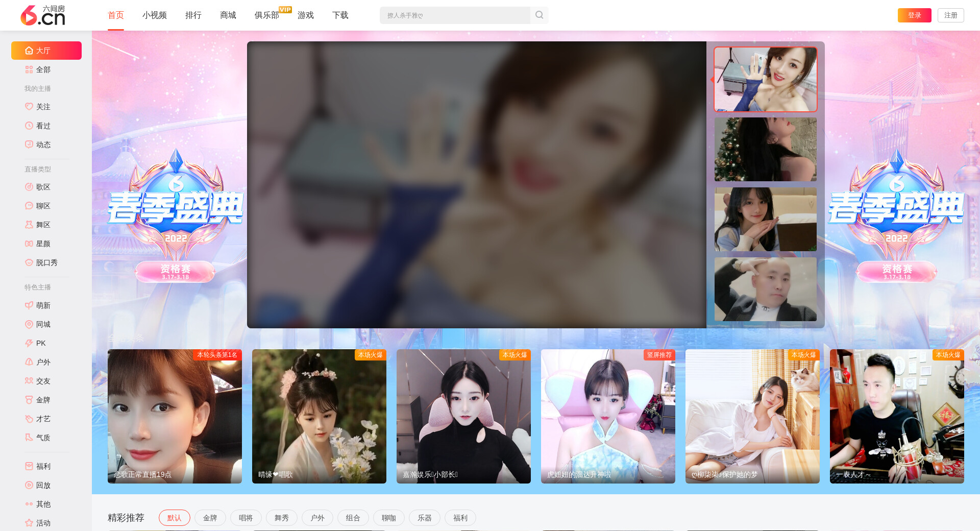Open the 嘉瀚娱乐 小部长 stream card
The height and width of the screenshot is (531, 980).
point(463,416)
